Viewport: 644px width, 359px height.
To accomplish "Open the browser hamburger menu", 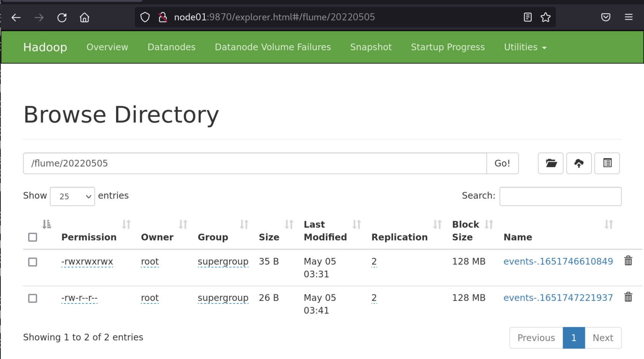I will pyautogui.click(x=628, y=17).
